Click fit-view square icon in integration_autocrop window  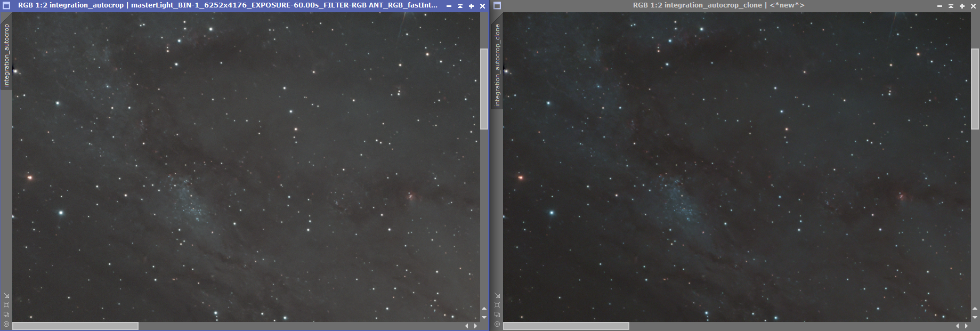[6, 305]
